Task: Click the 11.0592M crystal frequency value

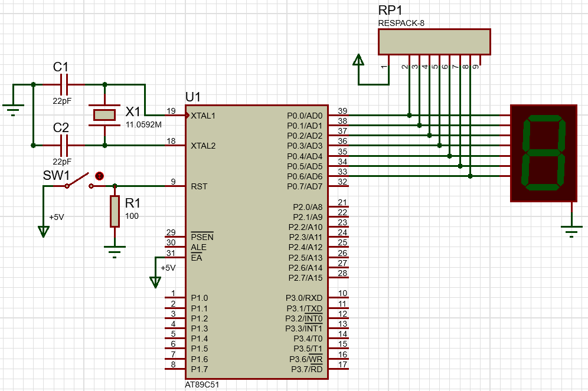Action: 143,124
